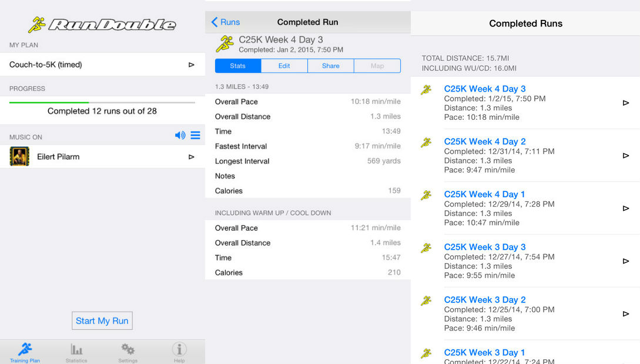Expand Week 4 Day 2 row disclosure arrow
This screenshot has height=364, width=640.
pos(626,156)
